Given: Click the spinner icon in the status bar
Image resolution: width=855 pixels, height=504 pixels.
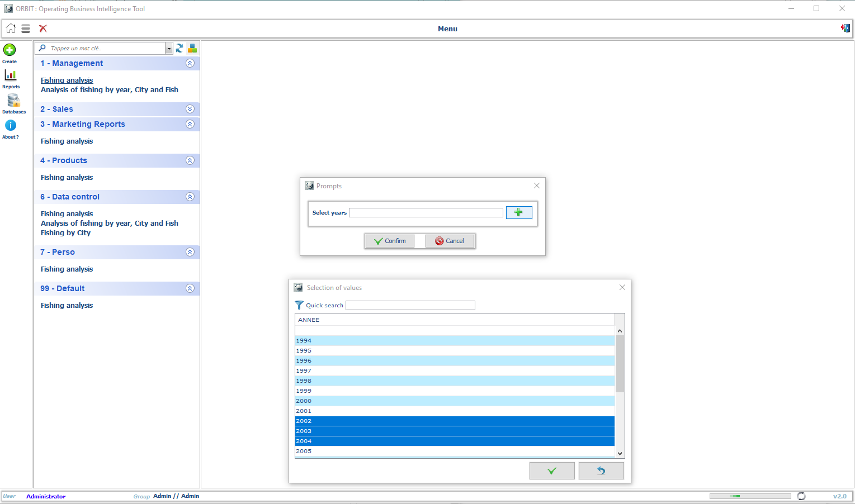Looking at the screenshot, I should (801, 496).
